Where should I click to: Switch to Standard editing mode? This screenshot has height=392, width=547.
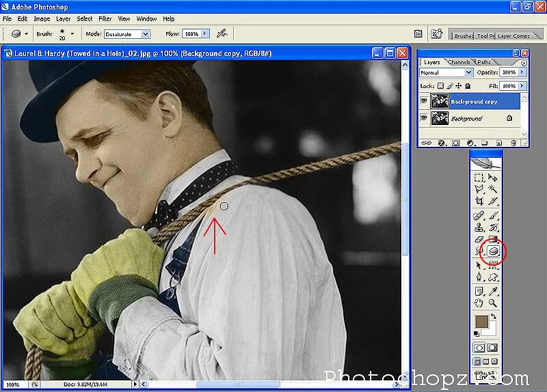tap(479, 348)
